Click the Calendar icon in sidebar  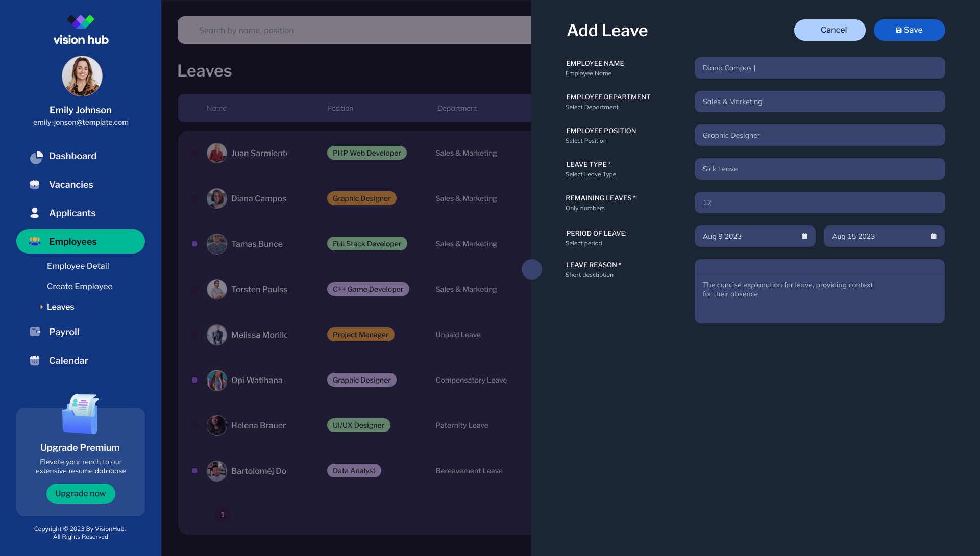click(x=35, y=360)
